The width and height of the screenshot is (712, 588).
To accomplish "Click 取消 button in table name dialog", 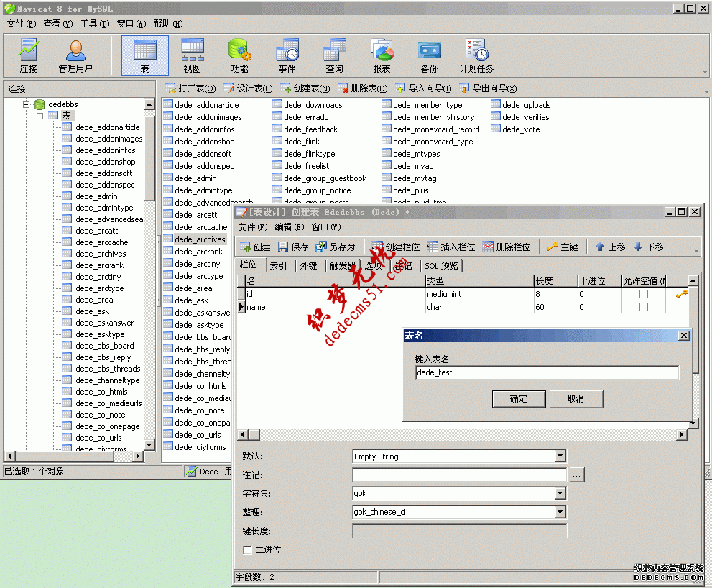I will tap(575, 399).
